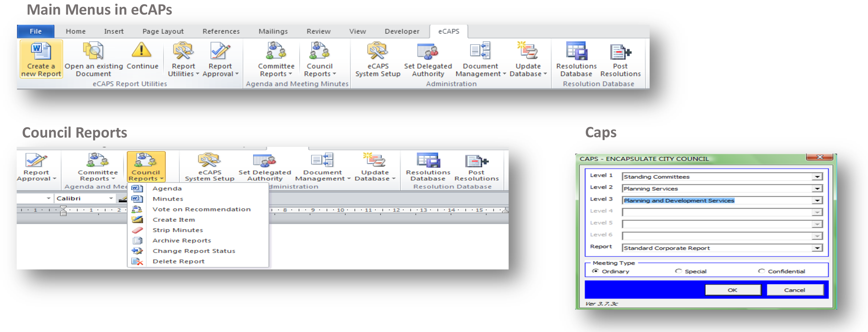Switch to the Page Layout tab
This screenshot has height=332, width=868.
tap(163, 31)
